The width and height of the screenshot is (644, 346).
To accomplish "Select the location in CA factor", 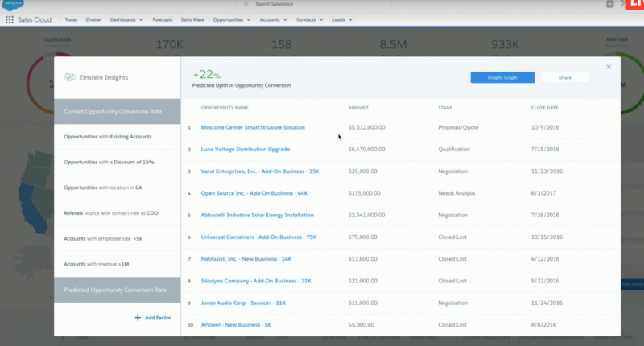I will (118, 187).
